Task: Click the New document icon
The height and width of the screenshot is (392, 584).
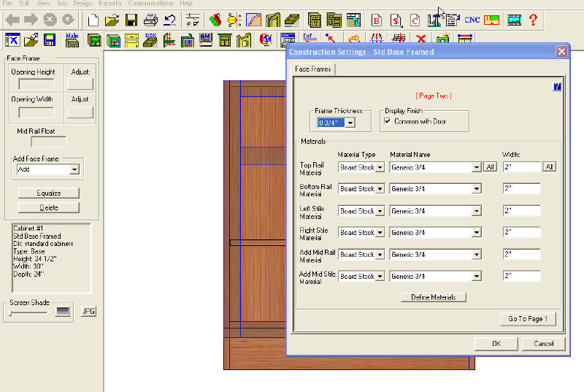Action: tap(93, 20)
